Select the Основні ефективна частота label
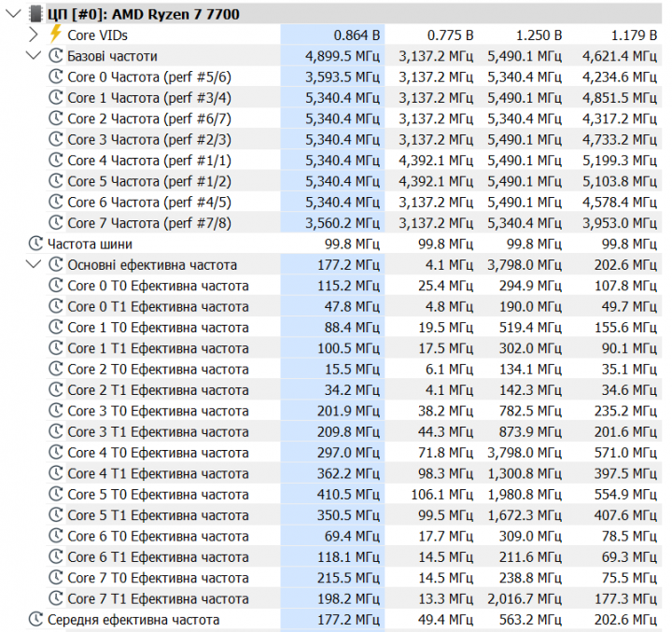The width and height of the screenshot is (672, 632). tap(152, 265)
